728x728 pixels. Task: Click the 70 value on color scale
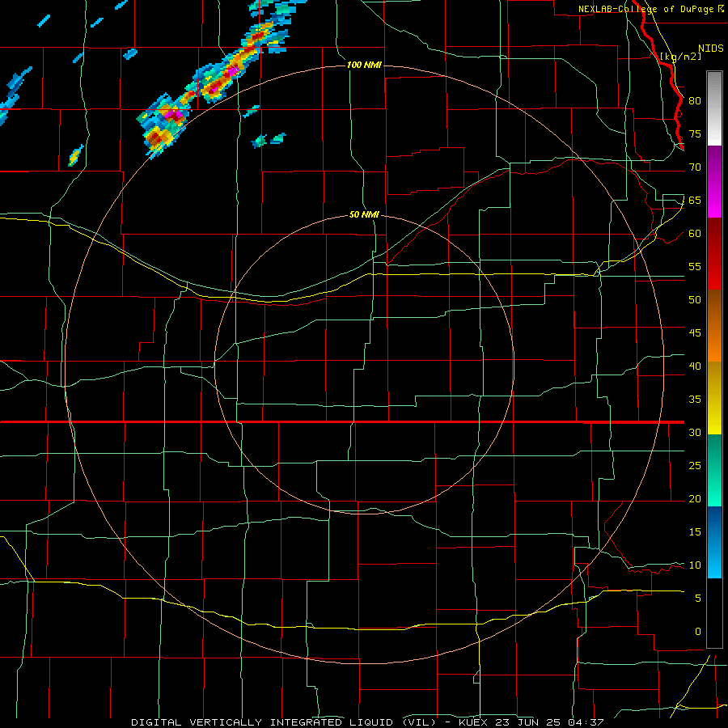(695, 167)
